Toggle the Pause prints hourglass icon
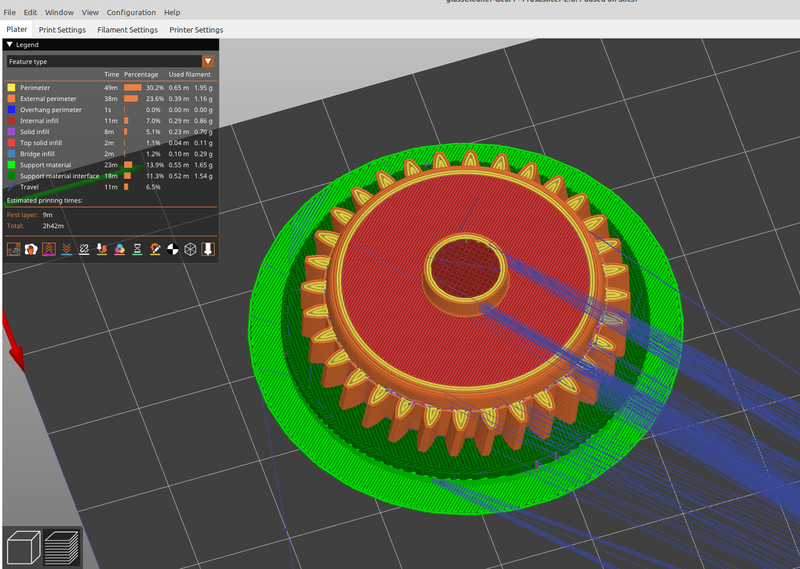The width and height of the screenshot is (800, 569). click(x=137, y=248)
